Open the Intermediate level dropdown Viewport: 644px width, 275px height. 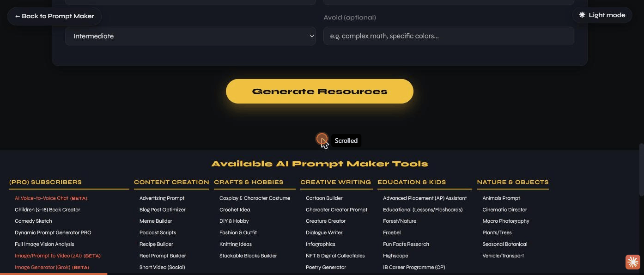190,36
